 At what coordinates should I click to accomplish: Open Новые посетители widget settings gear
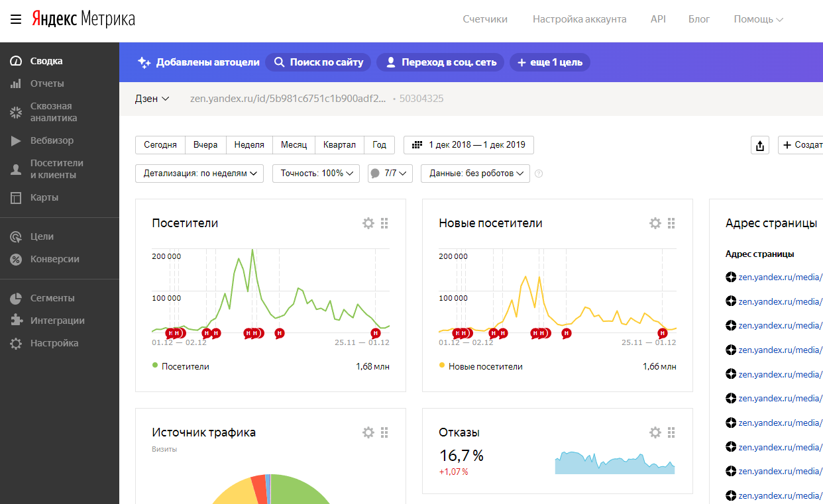655,223
